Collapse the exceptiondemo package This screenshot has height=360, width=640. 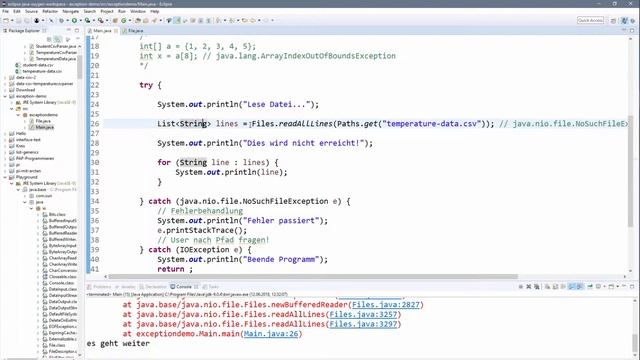pyautogui.click(x=18, y=115)
